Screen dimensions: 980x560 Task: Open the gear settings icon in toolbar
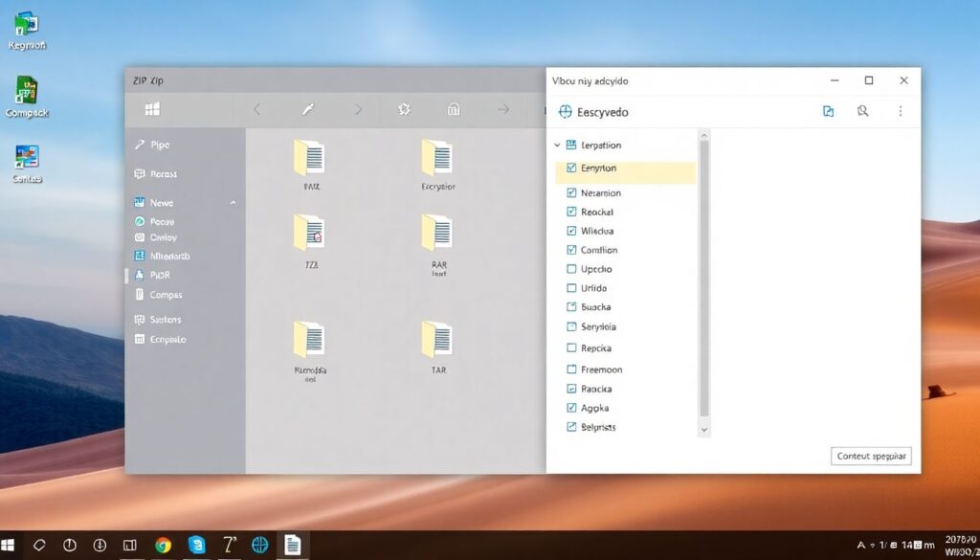pos(404,109)
